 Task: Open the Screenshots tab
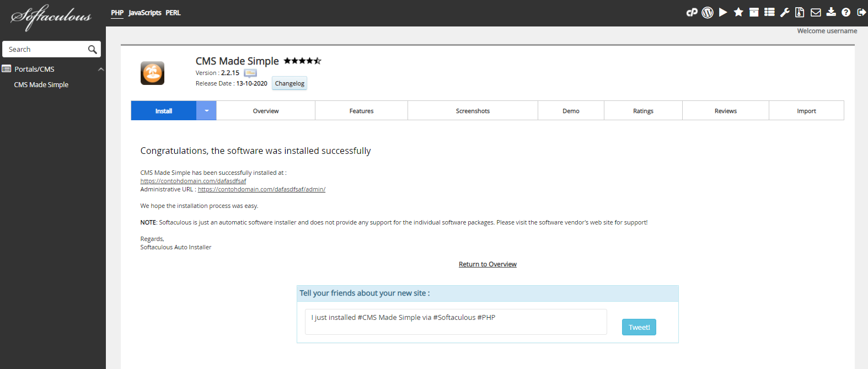(x=473, y=110)
